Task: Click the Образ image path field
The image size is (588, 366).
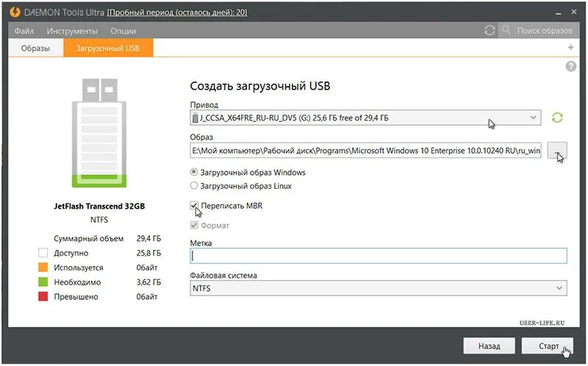Action: click(365, 151)
